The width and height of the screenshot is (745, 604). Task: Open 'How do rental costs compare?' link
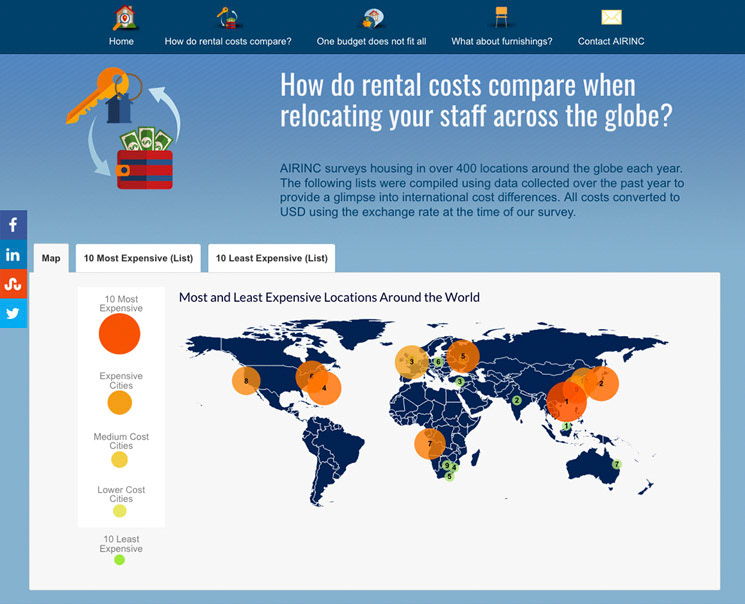pos(228,41)
